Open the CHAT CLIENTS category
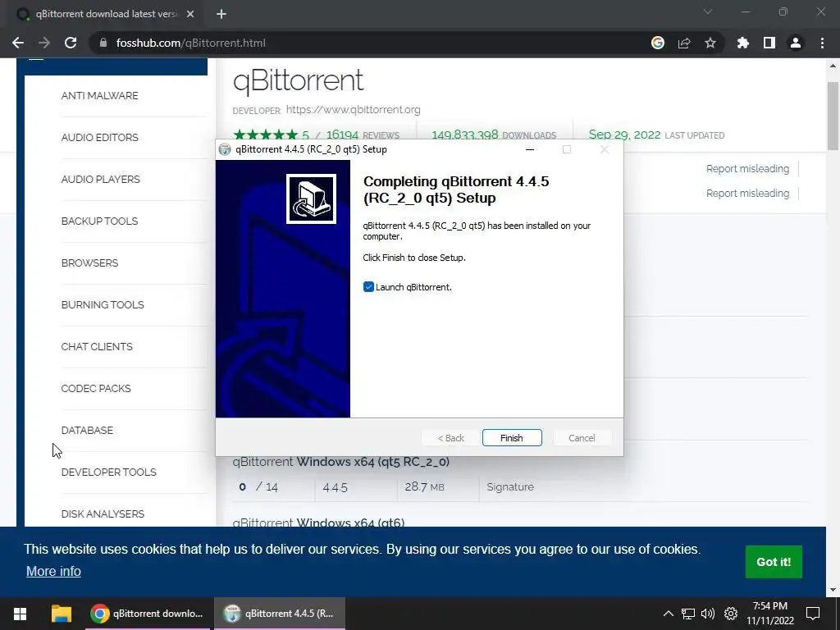 click(x=97, y=346)
